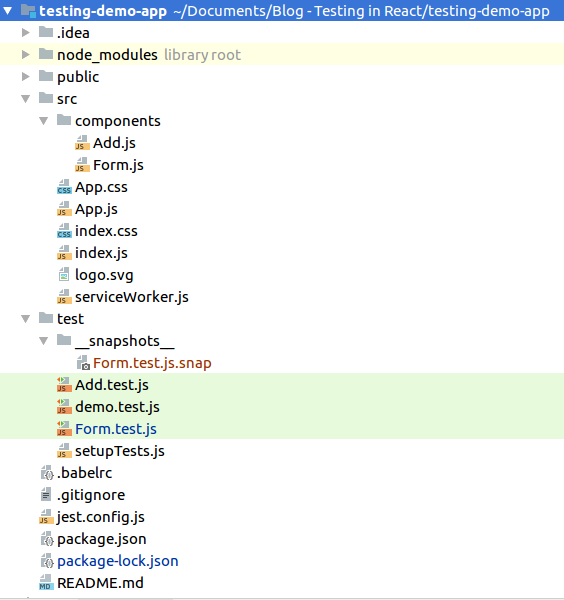The image size is (564, 600).
Task: Select the App.js file name
Action: click(96, 209)
